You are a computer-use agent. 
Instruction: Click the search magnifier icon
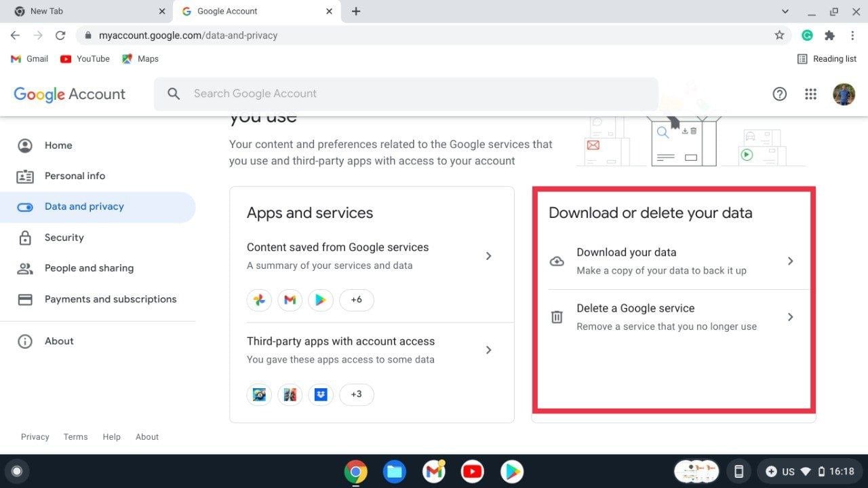click(x=174, y=94)
